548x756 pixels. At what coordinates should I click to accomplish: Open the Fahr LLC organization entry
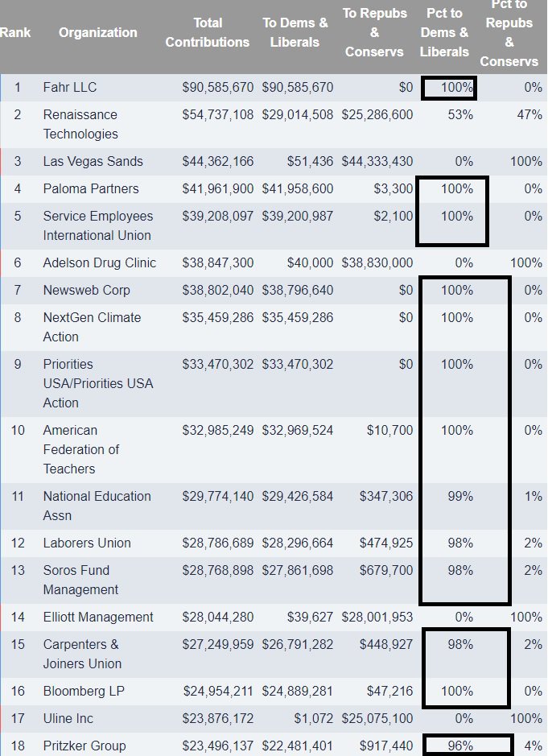(70, 87)
